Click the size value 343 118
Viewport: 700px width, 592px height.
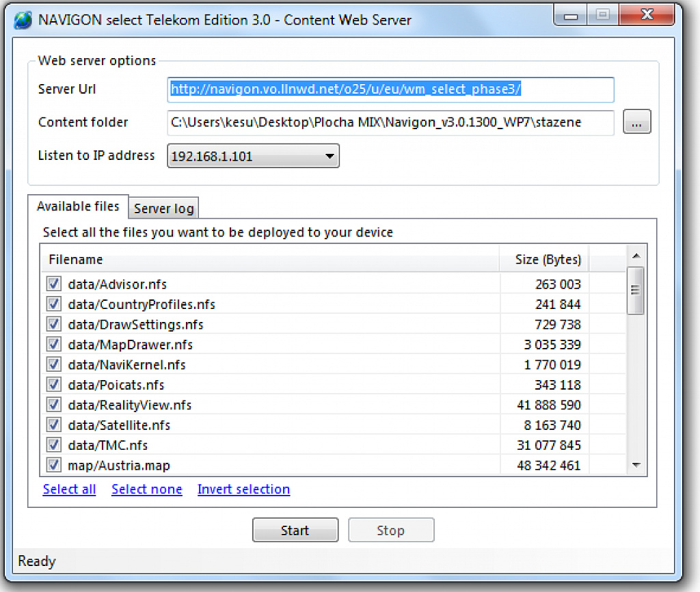(558, 384)
